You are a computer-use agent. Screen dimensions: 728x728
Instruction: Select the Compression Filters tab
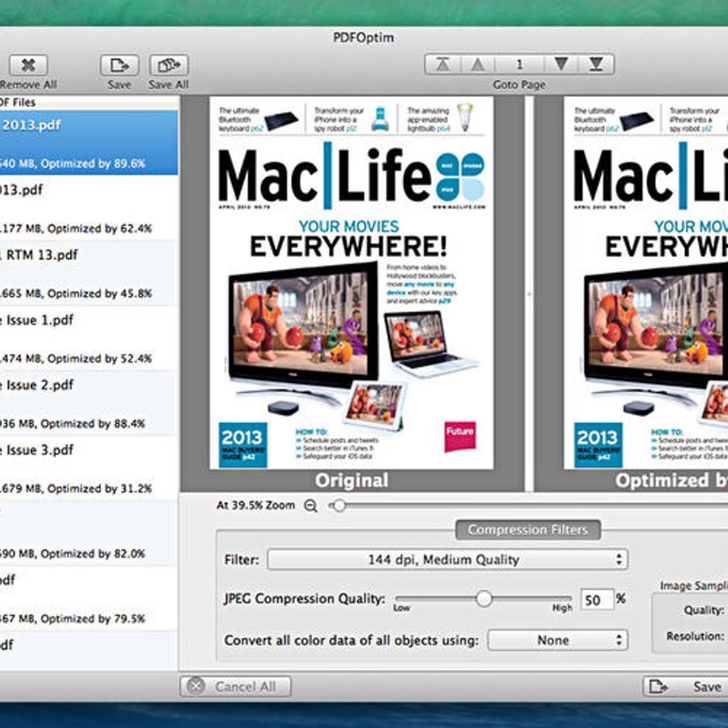(x=528, y=530)
